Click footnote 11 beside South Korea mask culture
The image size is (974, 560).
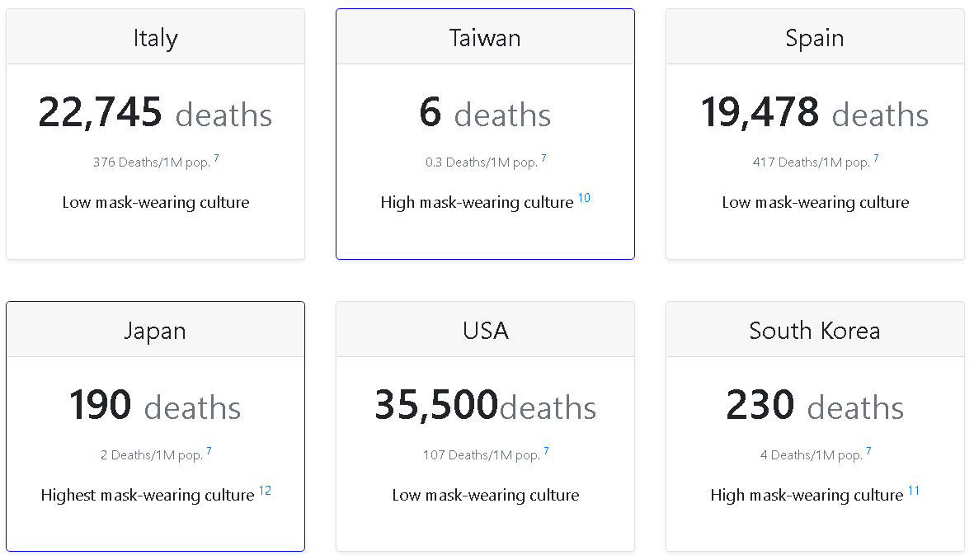click(914, 492)
